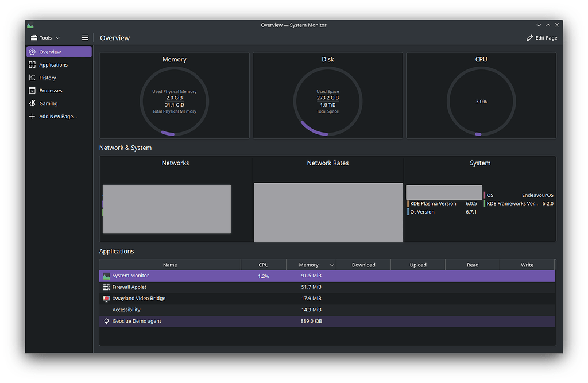The height and width of the screenshot is (383, 588).
Task: Expand the chevron menu in the titlebar
Action: click(538, 25)
